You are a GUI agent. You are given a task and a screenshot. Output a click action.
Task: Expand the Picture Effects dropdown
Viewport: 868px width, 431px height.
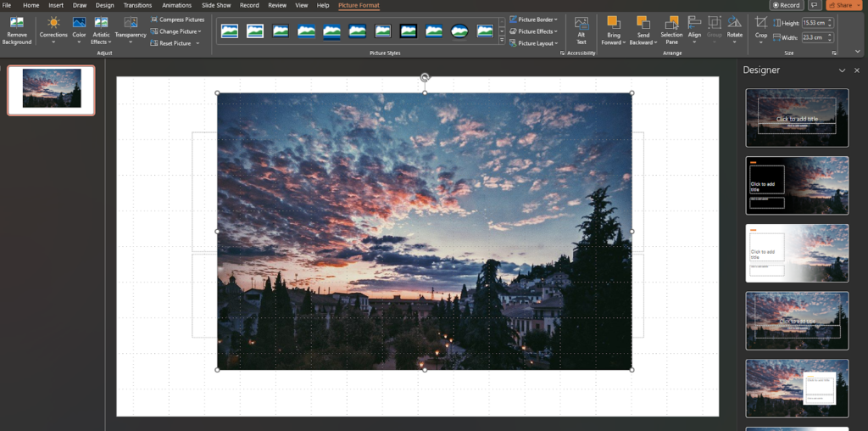pos(534,31)
